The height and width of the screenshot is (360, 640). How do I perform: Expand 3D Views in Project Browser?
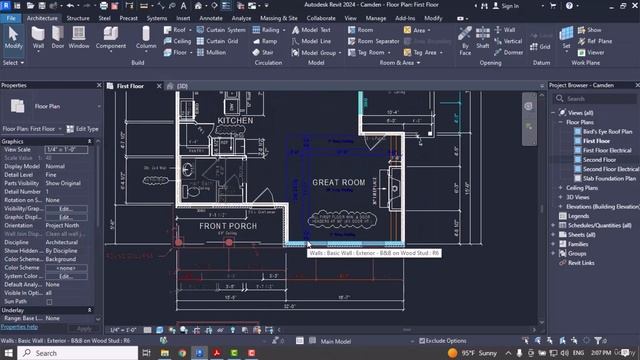[x=560, y=197]
